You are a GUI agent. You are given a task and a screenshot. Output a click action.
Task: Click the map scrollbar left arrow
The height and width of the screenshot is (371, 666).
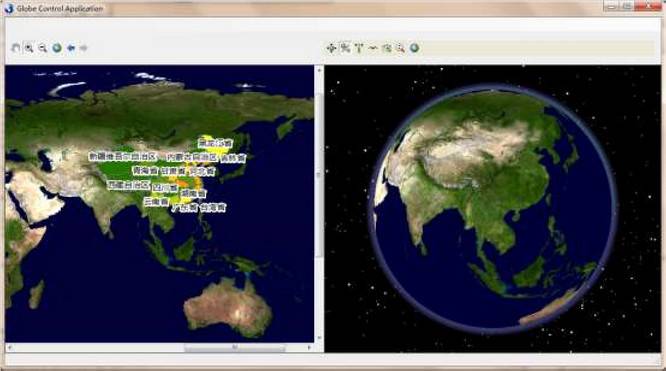tap(10, 348)
